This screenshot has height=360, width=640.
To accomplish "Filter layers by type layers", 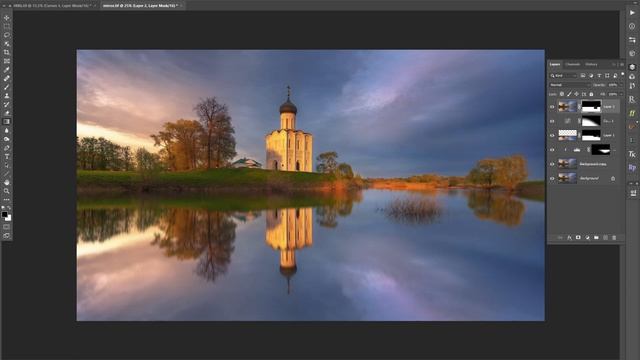I will coord(599,76).
